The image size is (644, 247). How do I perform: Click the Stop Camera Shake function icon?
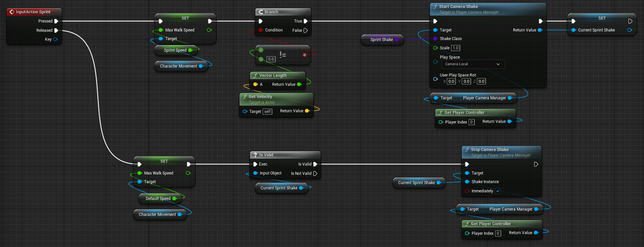pyautogui.click(x=467, y=150)
